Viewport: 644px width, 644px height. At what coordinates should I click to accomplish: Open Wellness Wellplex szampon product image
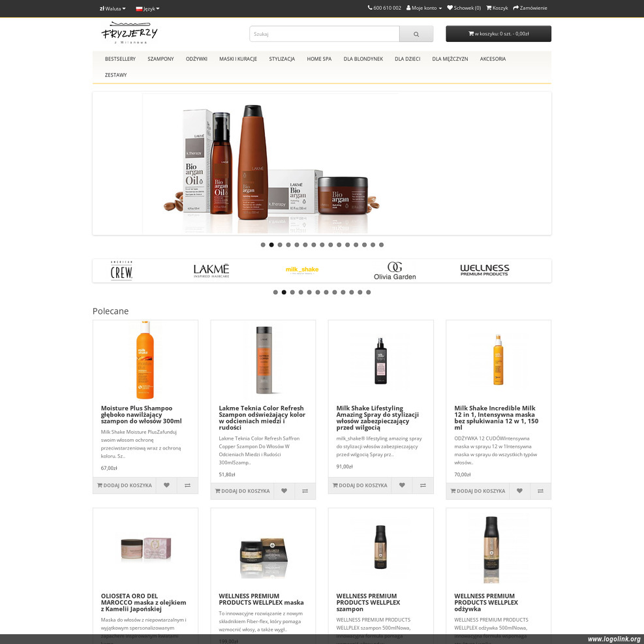pos(380,547)
